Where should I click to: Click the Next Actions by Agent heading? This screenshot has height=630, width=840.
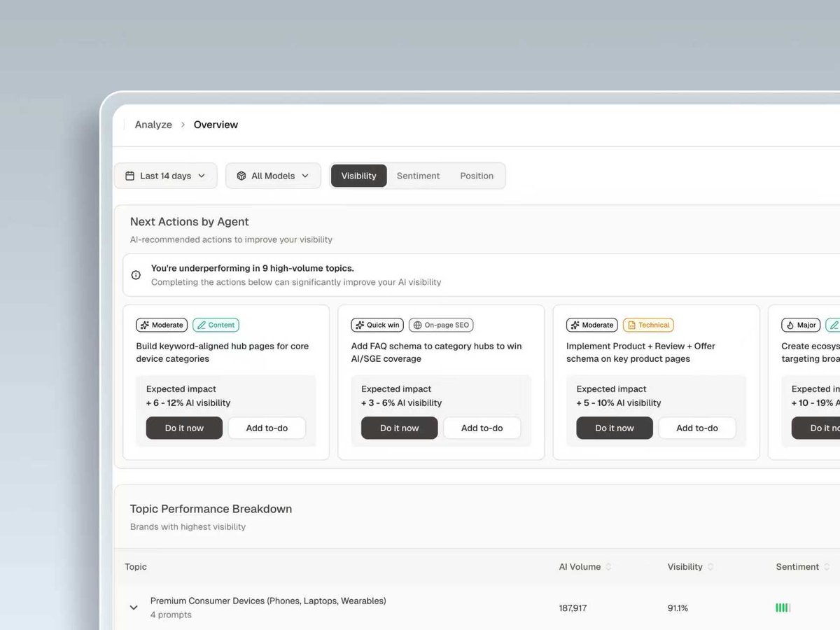tap(190, 221)
